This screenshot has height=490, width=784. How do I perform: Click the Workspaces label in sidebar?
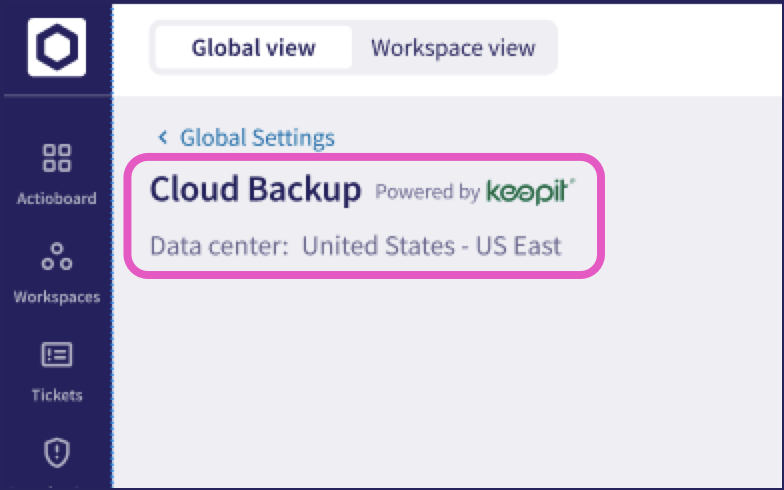tap(56, 297)
